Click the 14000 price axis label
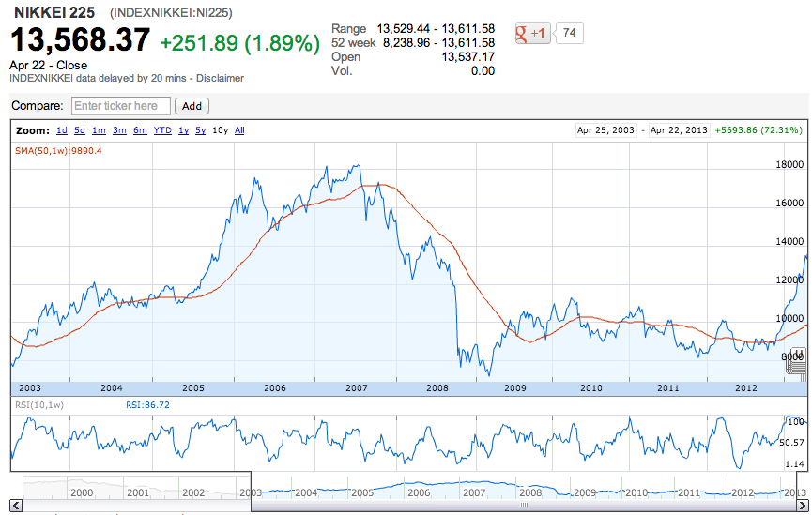Image resolution: width=812 pixels, height=515 pixels. pos(789,241)
